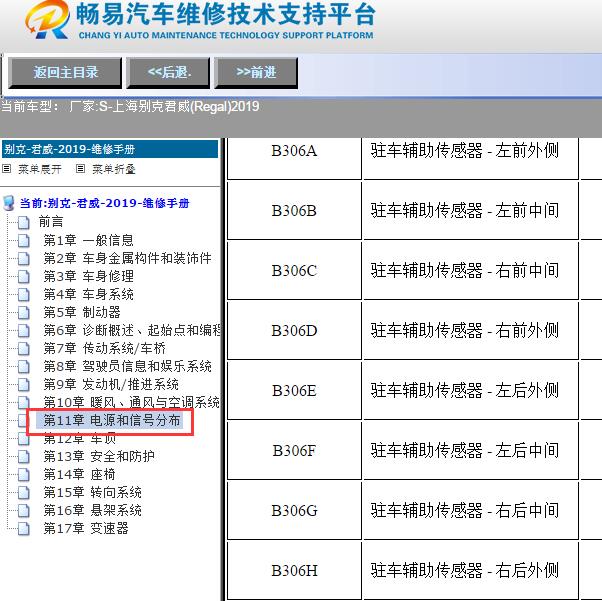The width and height of the screenshot is (602, 601).
Task: Open 第13章 安全和防护
Action: tap(99, 457)
